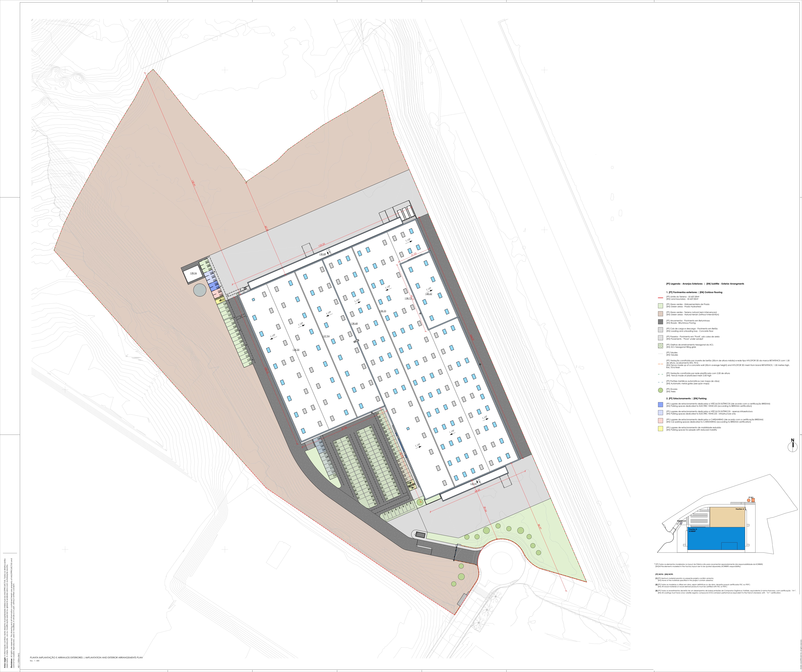Select the CARSHARING pink parking swatch
Screen dimensions: 802x672
[660, 421]
